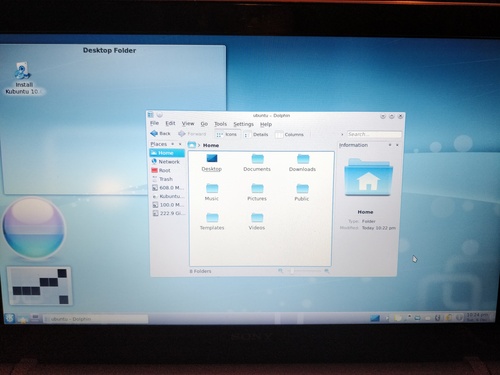Switch to Icons view mode
This screenshot has height=375, width=500.
pos(227,134)
